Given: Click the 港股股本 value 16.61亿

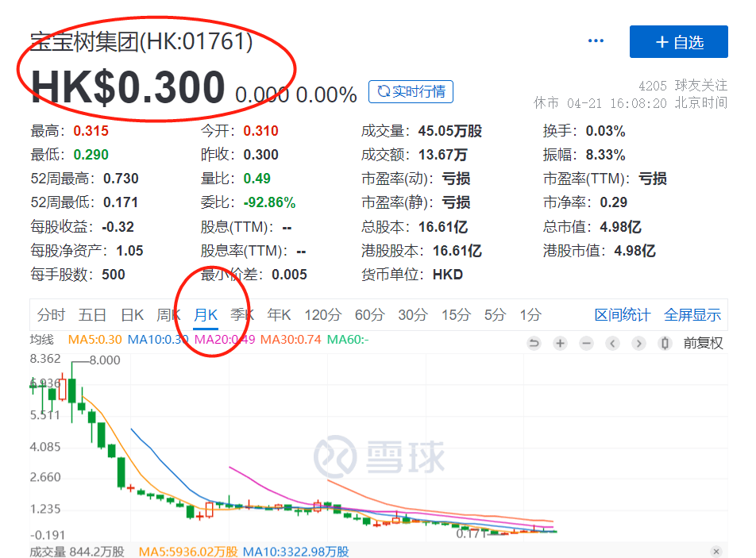Looking at the screenshot, I should pos(457,251).
